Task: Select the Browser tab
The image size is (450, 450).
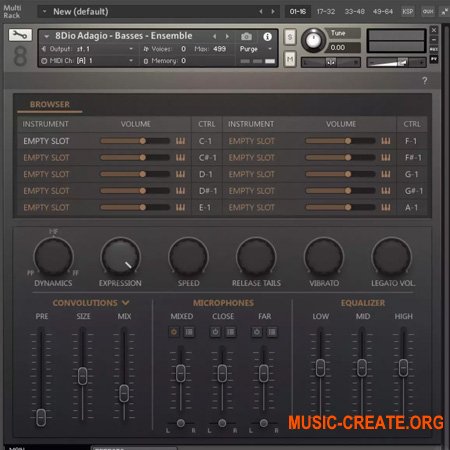Action: click(x=50, y=104)
